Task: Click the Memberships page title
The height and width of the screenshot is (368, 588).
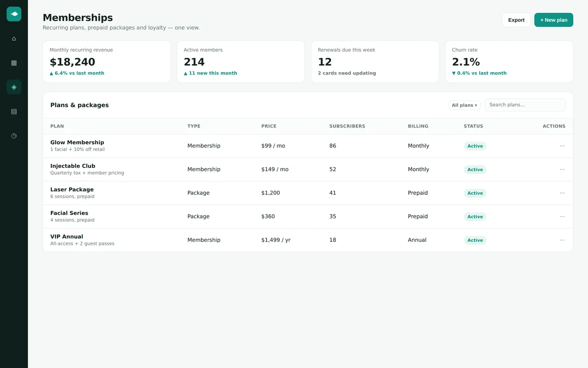Action: point(77,18)
